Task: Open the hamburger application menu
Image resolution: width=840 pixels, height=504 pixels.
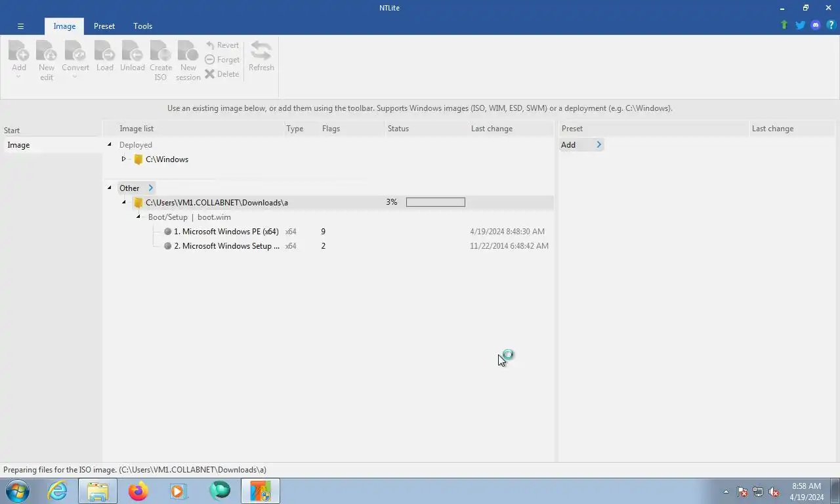Action: point(20,26)
